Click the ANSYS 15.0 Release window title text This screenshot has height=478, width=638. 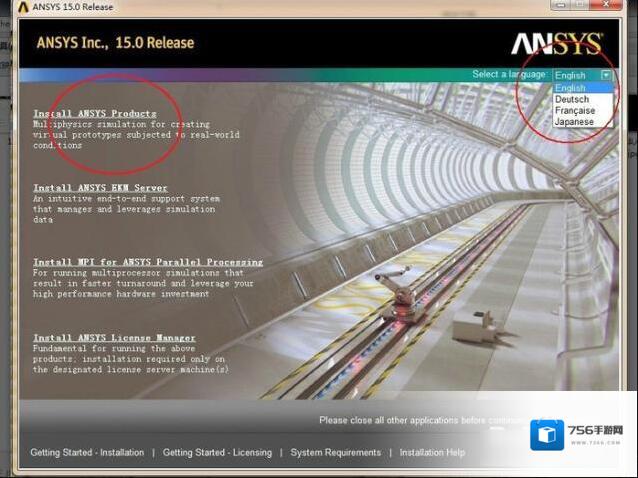coord(73,7)
